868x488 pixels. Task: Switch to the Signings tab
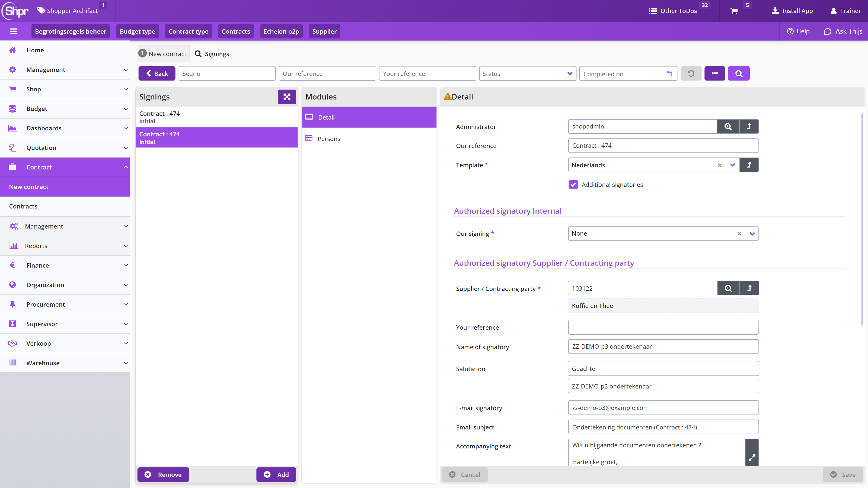pyautogui.click(x=212, y=54)
